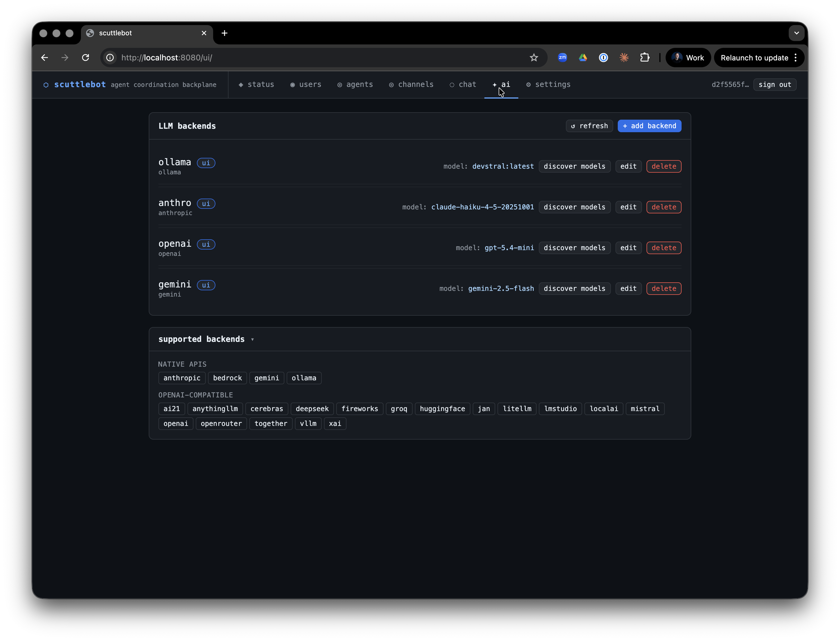Open the site info icon in address bar
The height and width of the screenshot is (641, 840).
pyautogui.click(x=110, y=58)
